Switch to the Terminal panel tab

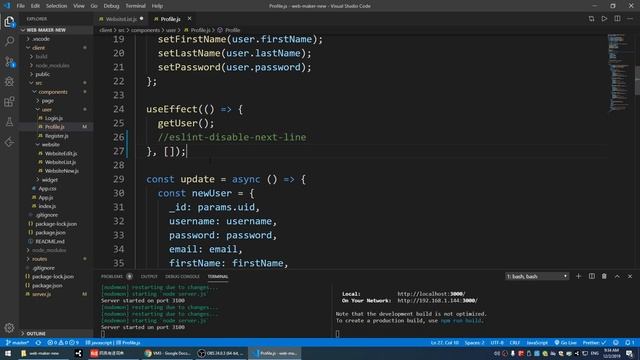click(x=218, y=276)
